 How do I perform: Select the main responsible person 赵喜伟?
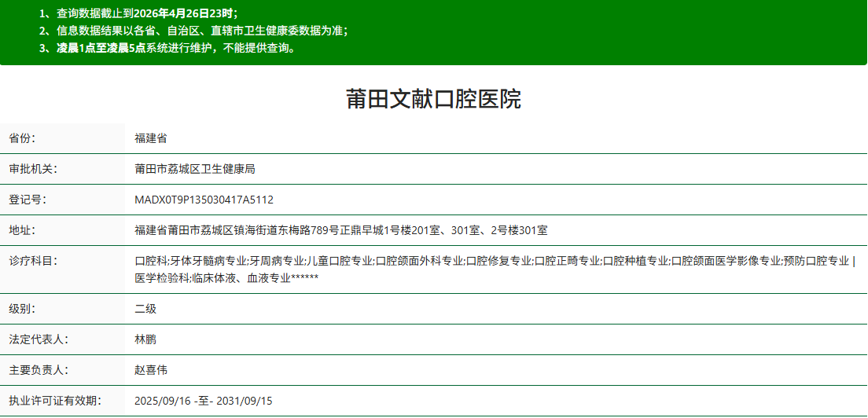tap(151, 370)
